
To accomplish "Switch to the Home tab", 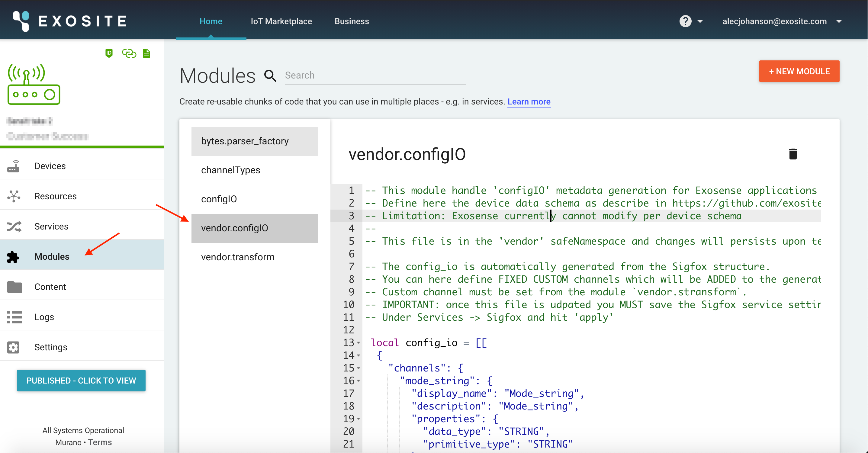I will point(211,21).
